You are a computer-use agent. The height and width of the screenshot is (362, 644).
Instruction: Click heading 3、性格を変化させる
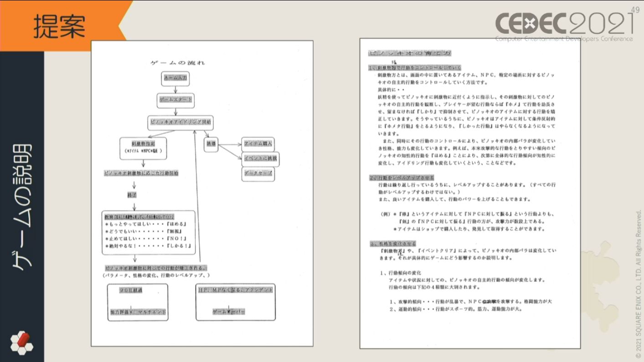392,244
